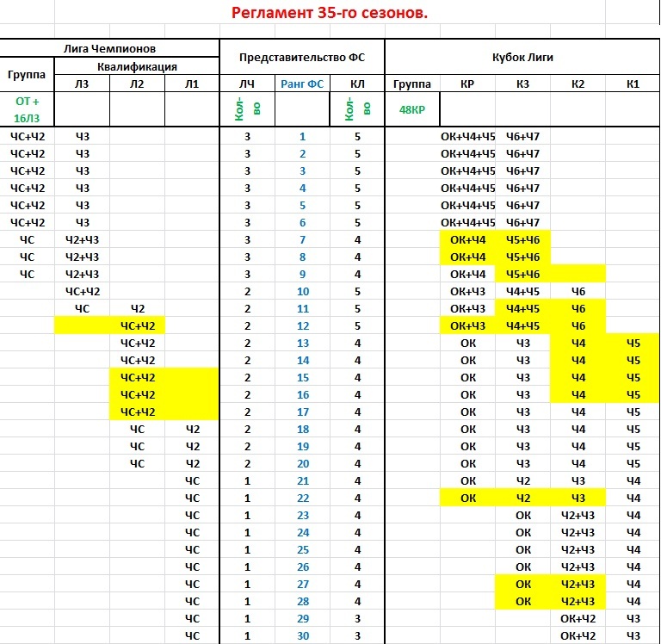Click "ЧС" in Л3 column of rank 11 row
Image resolution: width=661 pixels, height=644 pixels.
click(82, 308)
